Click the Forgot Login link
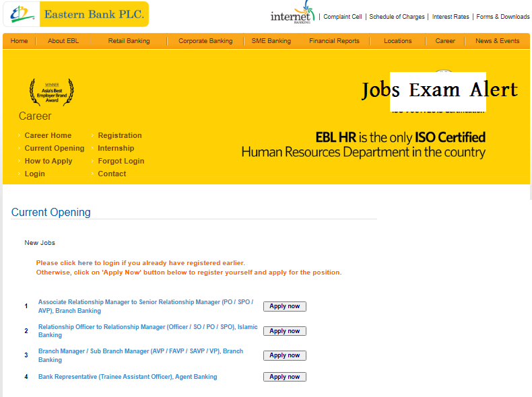The height and width of the screenshot is (397, 532). (x=121, y=161)
